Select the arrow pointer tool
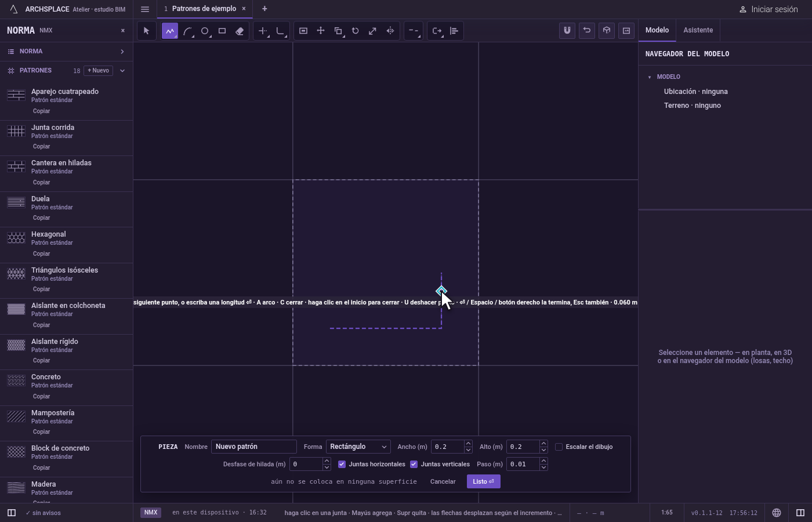Viewport: 812px width, 522px height. point(146,31)
